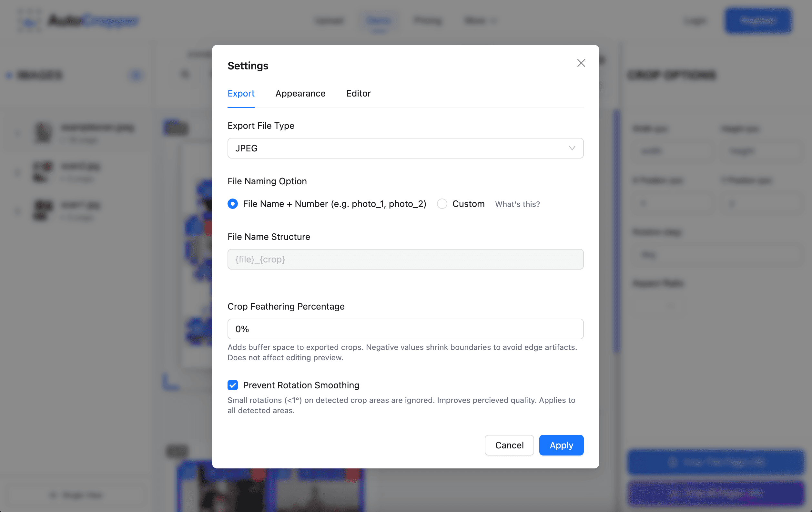Close the Settings dialog
Viewport: 812px width, 512px height.
pos(581,63)
